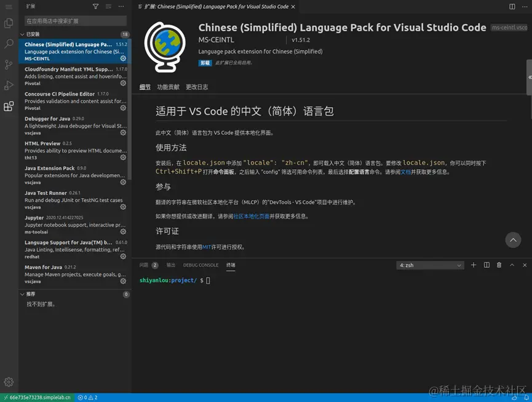
Task: Open gear menu for Java Test Runner
Action: pos(123,207)
